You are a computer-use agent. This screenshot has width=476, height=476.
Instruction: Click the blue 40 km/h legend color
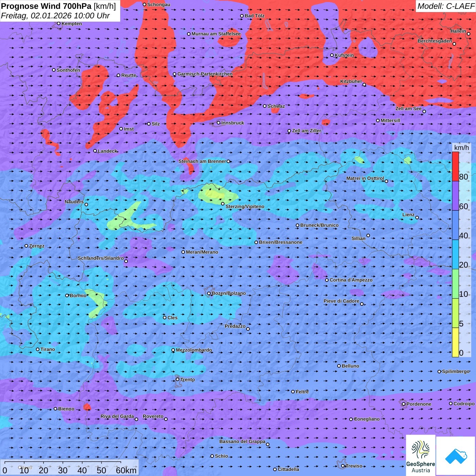click(x=455, y=225)
